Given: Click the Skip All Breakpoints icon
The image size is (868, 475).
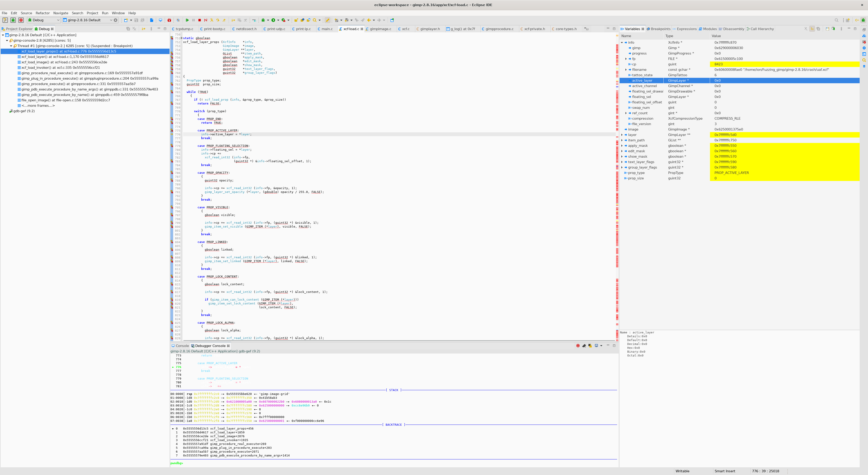Looking at the screenshot, I should 178,20.
